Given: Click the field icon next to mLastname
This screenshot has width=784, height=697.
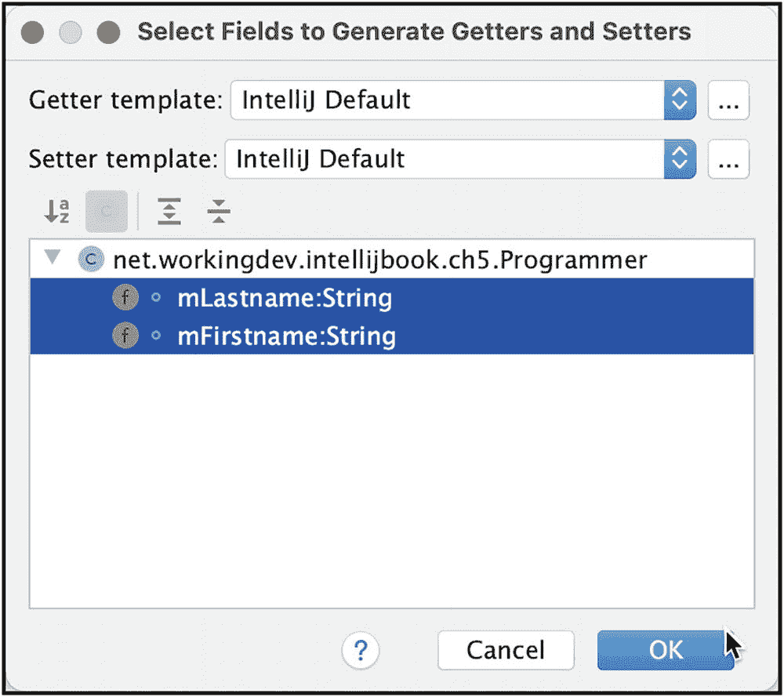Looking at the screenshot, I should pyautogui.click(x=125, y=297).
